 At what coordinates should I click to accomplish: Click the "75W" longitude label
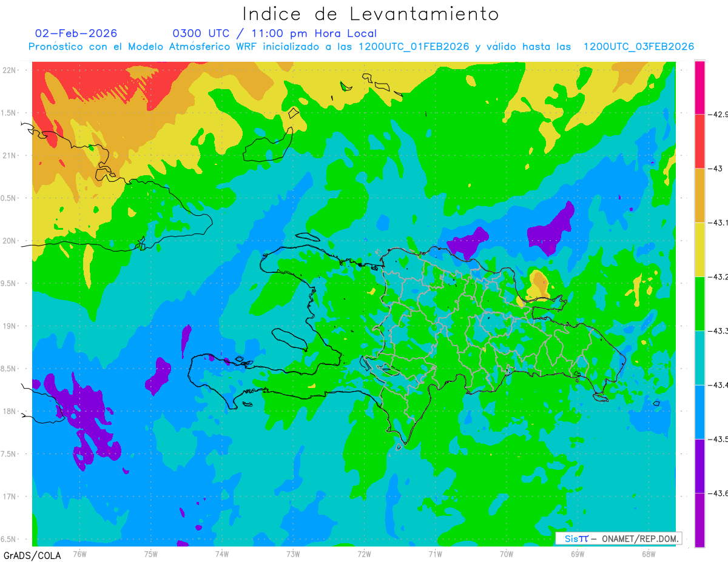click(x=150, y=554)
